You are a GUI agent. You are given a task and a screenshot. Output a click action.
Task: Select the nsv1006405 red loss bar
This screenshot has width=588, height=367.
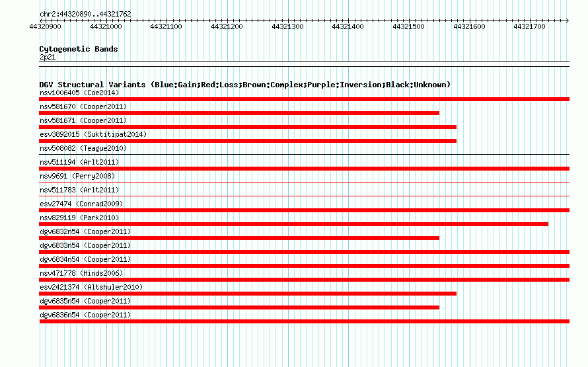[x=304, y=99]
